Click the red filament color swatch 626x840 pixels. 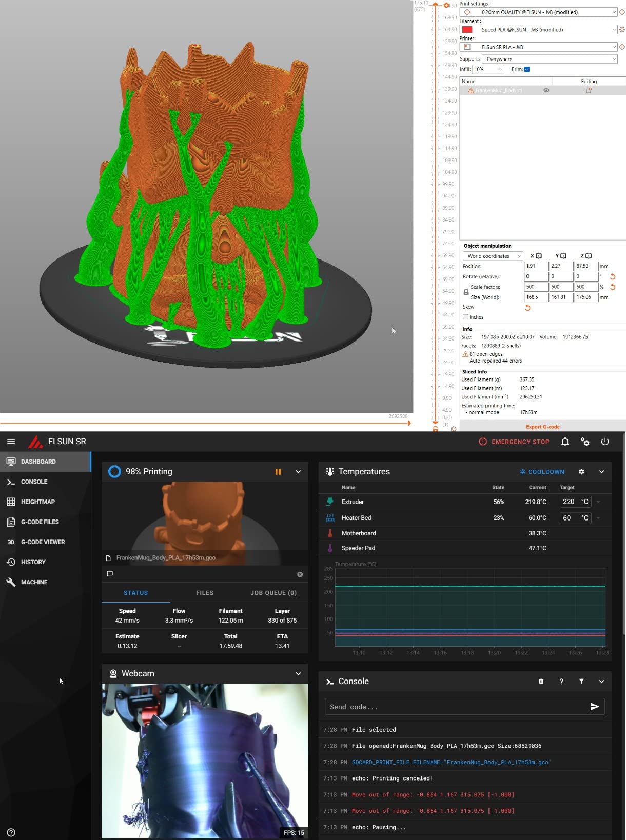467,29
